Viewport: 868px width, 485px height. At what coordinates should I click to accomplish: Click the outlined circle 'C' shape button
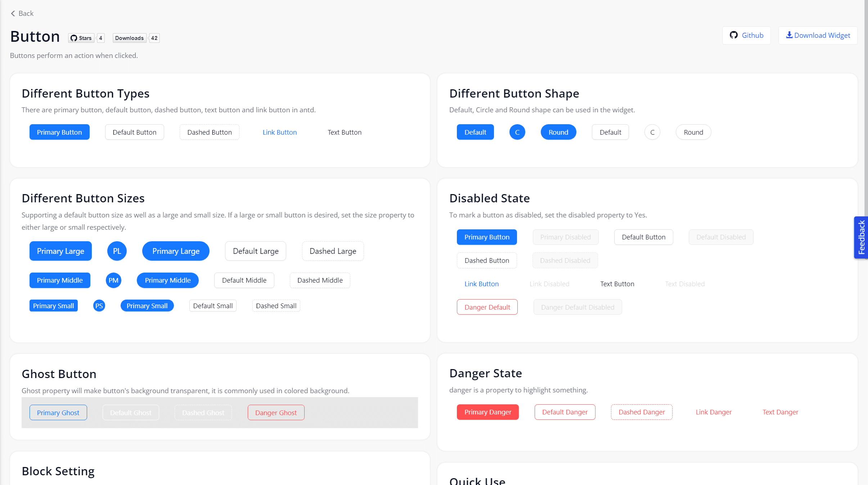click(x=652, y=132)
